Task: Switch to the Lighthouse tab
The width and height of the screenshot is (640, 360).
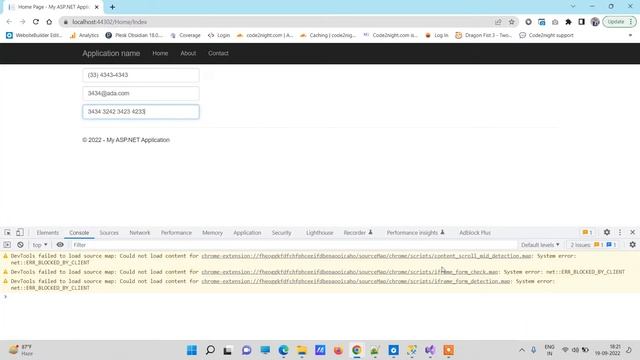Action: [320, 233]
